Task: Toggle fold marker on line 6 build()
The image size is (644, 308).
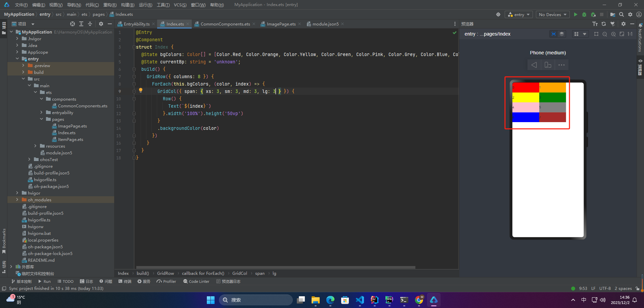Action: pos(134,69)
